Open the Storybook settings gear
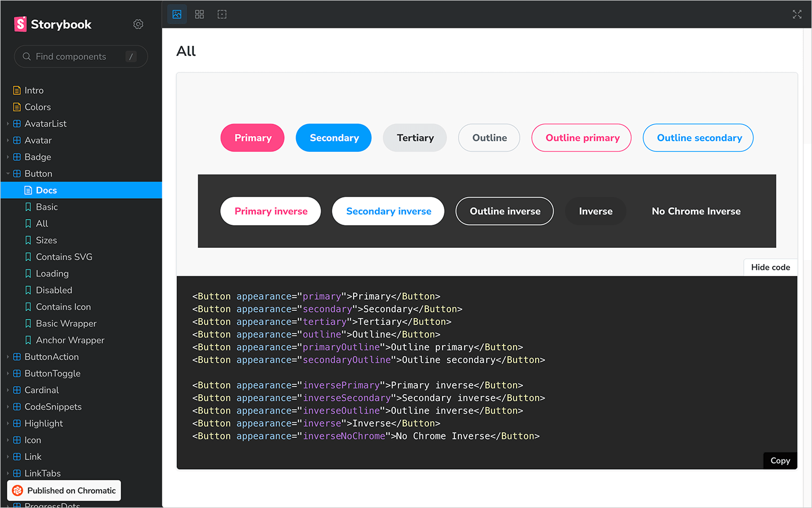 click(138, 24)
